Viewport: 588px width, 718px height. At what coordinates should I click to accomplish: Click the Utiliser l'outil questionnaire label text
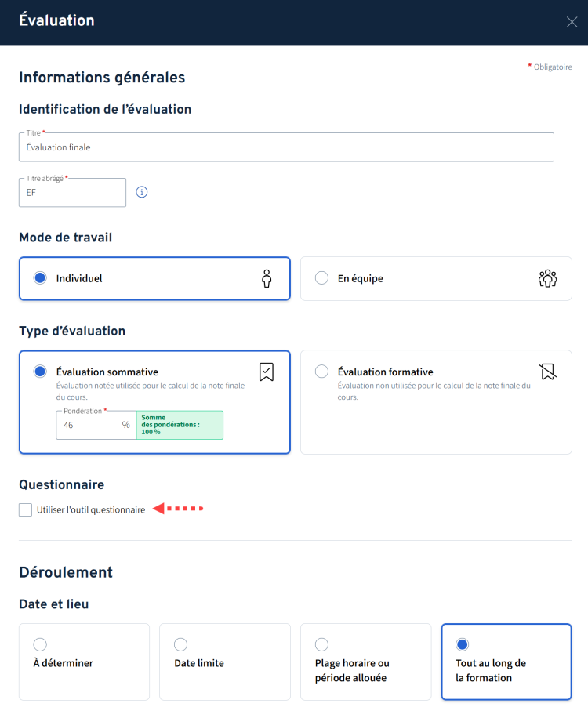pyautogui.click(x=91, y=510)
